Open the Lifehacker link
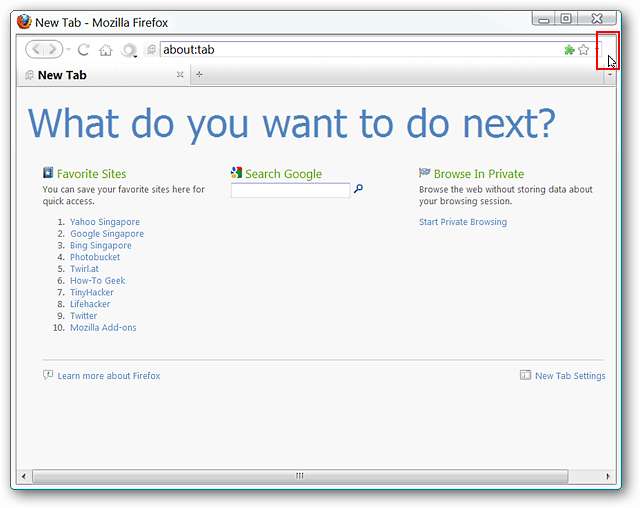Image resolution: width=640 pixels, height=508 pixels. [x=90, y=304]
